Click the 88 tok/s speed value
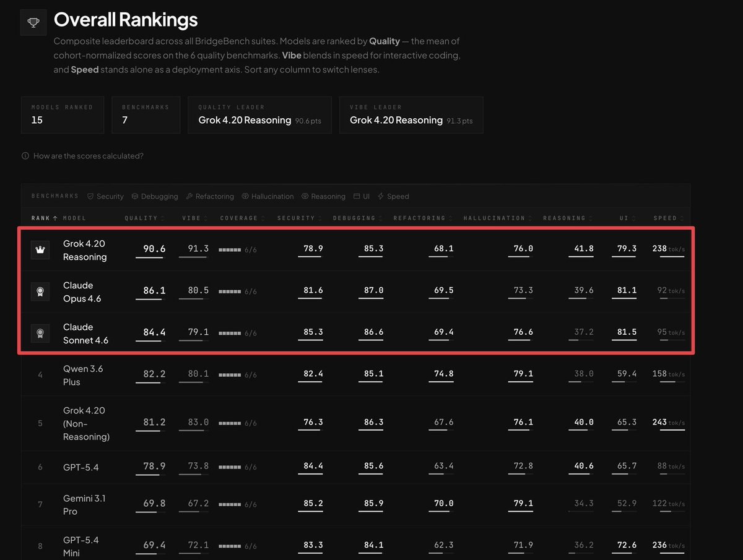The height and width of the screenshot is (560, 743). (671, 466)
